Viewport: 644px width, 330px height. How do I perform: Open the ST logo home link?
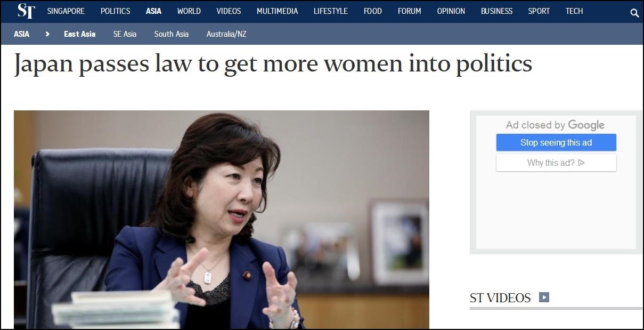click(26, 11)
